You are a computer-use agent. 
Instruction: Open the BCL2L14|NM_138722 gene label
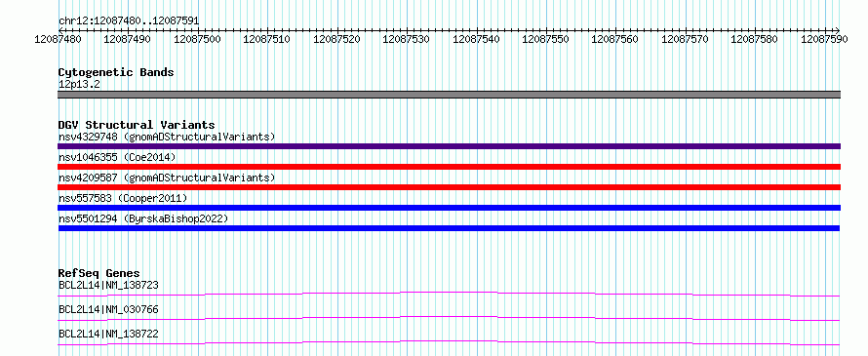[x=108, y=334]
